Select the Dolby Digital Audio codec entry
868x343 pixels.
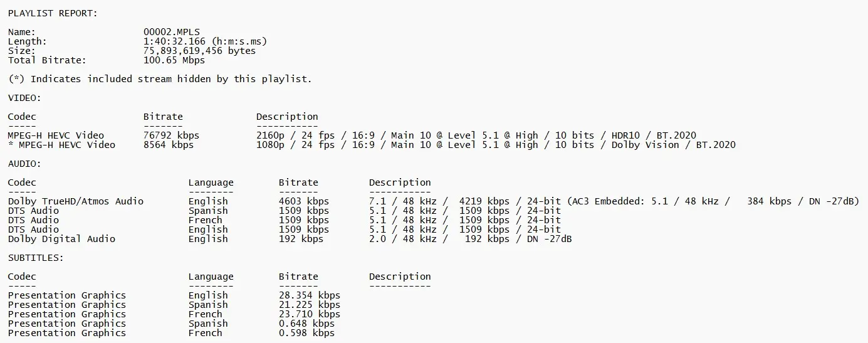point(61,239)
